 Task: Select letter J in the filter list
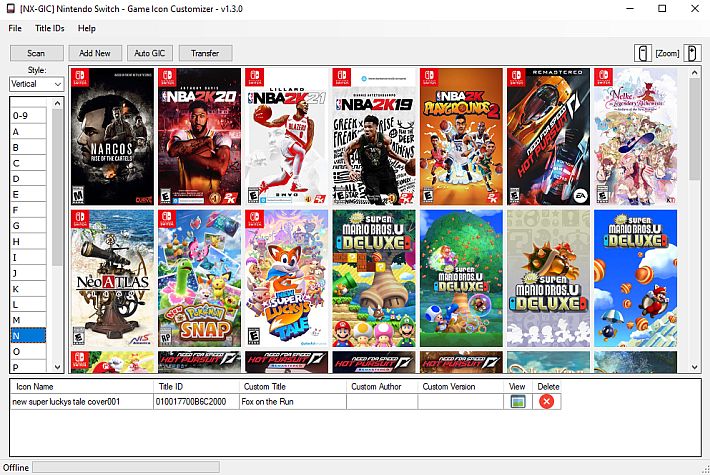pos(28,273)
